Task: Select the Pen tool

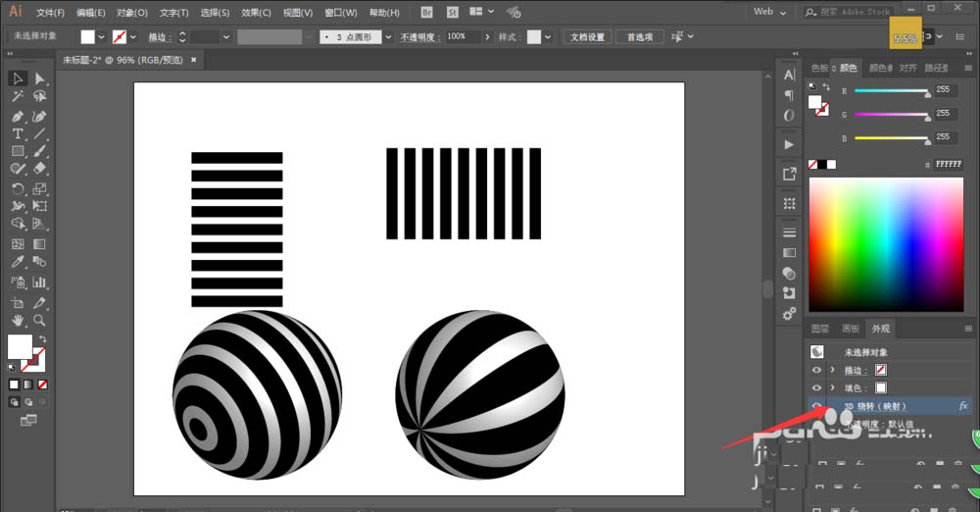Action: coord(18,117)
